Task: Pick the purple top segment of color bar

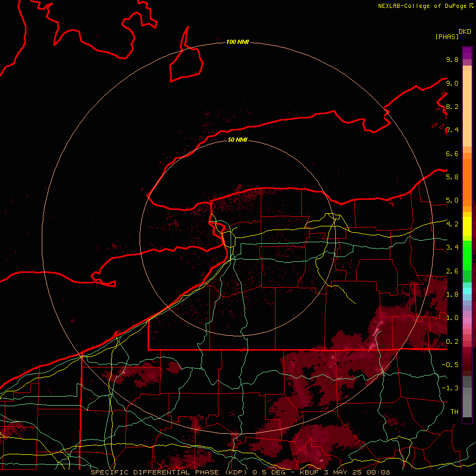Action: [x=467, y=53]
